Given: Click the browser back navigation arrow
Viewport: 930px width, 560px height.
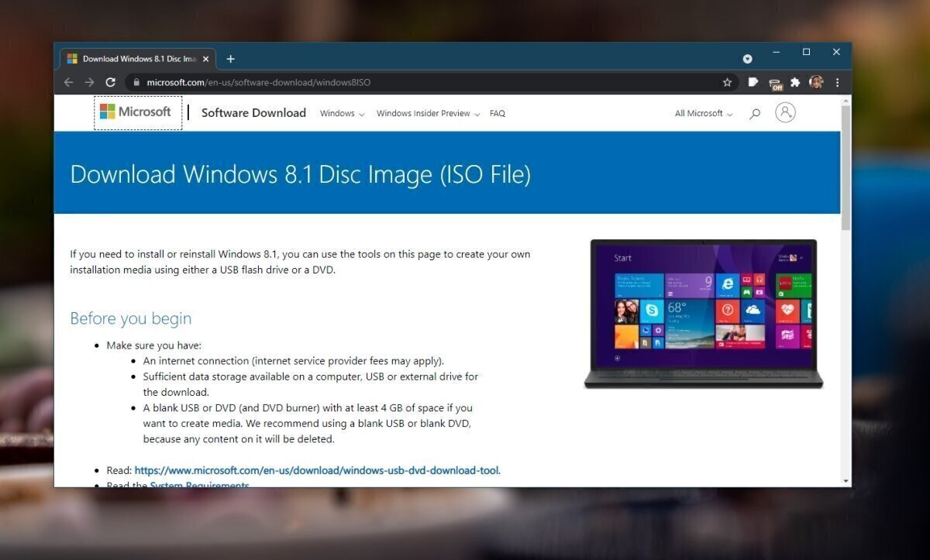Looking at the screenshot, I should [x=68, y=82].
